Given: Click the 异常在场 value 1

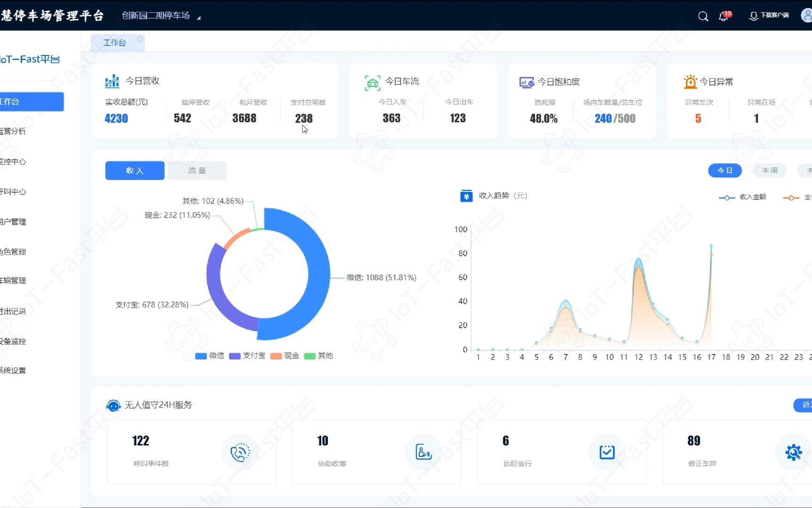Looking at the screenshot, I should [756, 119].
